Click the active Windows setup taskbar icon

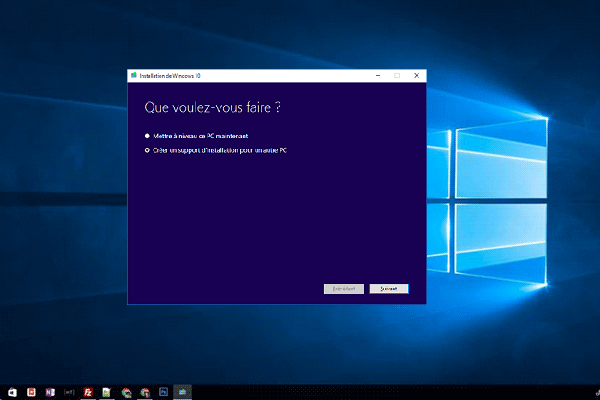coord(183,392)
